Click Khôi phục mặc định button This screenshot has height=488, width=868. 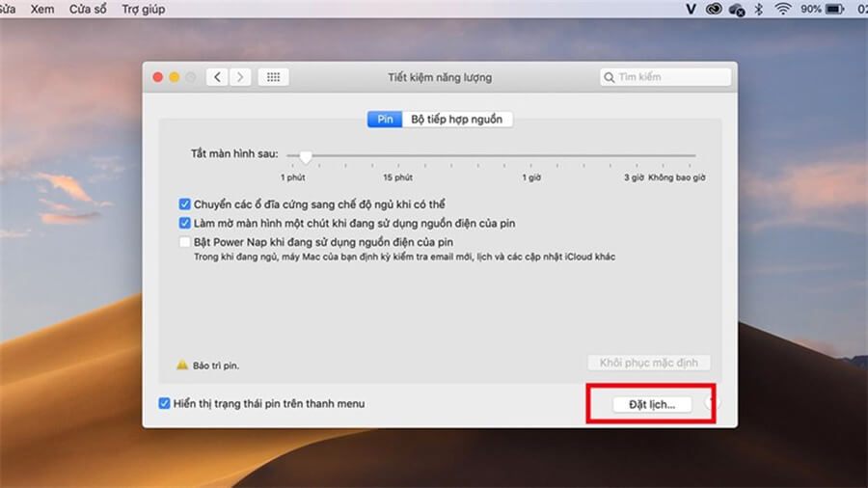point(649,363)
